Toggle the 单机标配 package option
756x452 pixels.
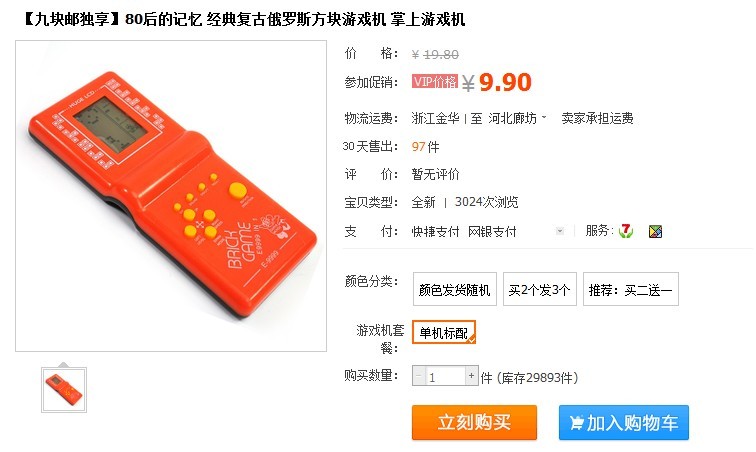[x=444, y=332]
